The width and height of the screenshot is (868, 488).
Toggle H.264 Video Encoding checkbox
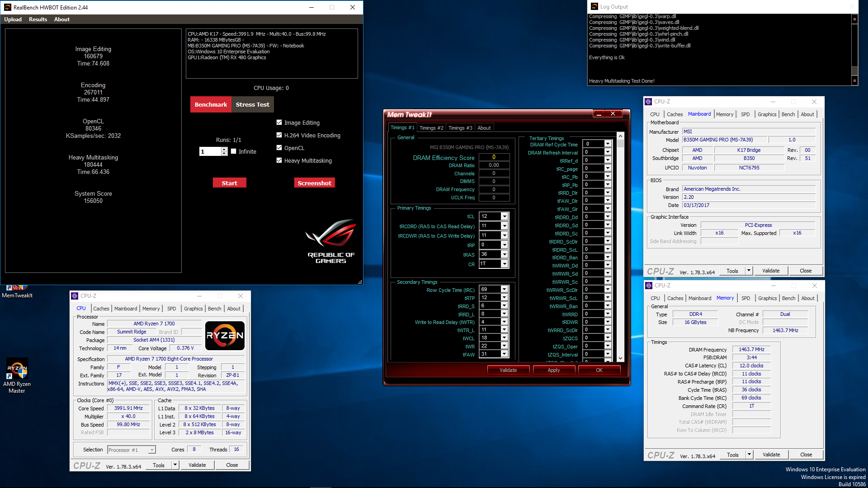click(279, 135)
